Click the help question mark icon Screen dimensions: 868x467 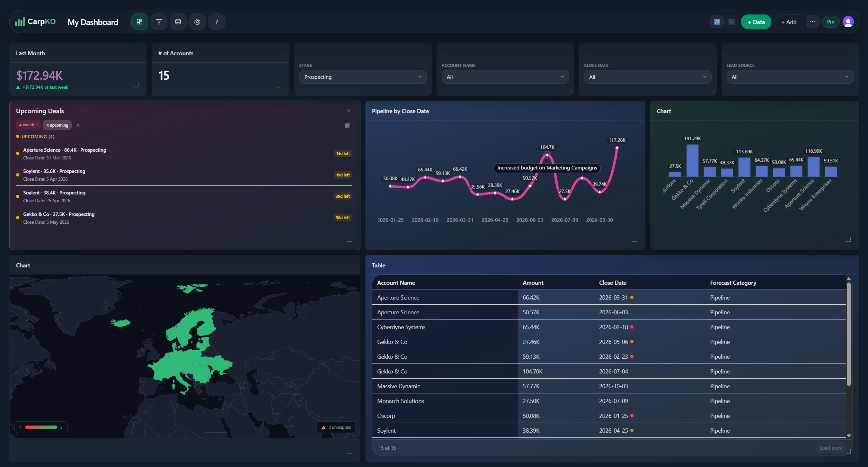(217, 22)
